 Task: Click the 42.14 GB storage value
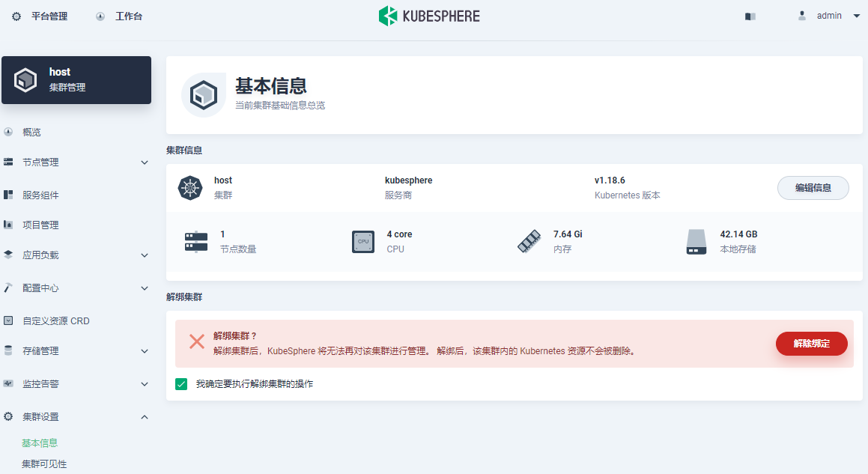coord(739,234)
